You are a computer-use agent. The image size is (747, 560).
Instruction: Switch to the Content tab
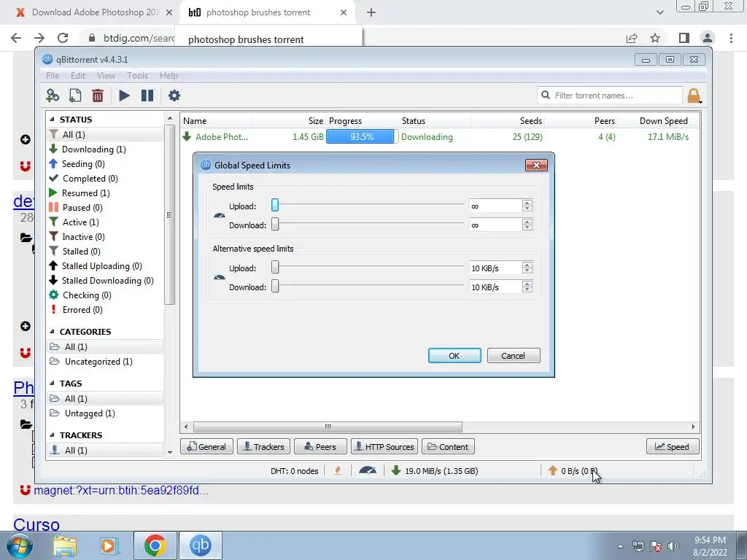tap(448, 447)
